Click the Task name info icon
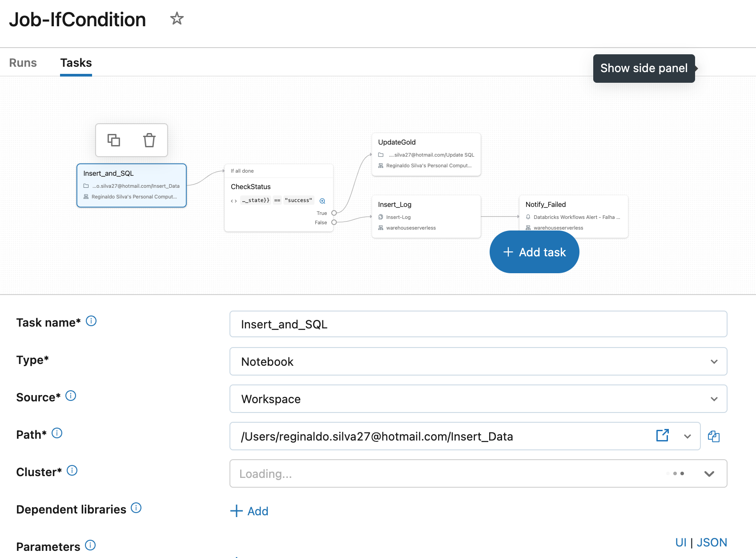The width and height of the screenshot is (756, 558). click(x=91, y=321)
